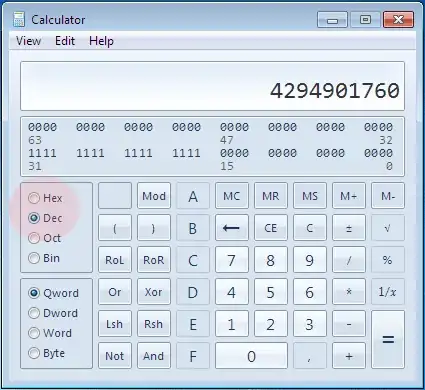This screenshot has width=425, height=390.
Task: Click hex digit B button
Action: coord(193,228)
